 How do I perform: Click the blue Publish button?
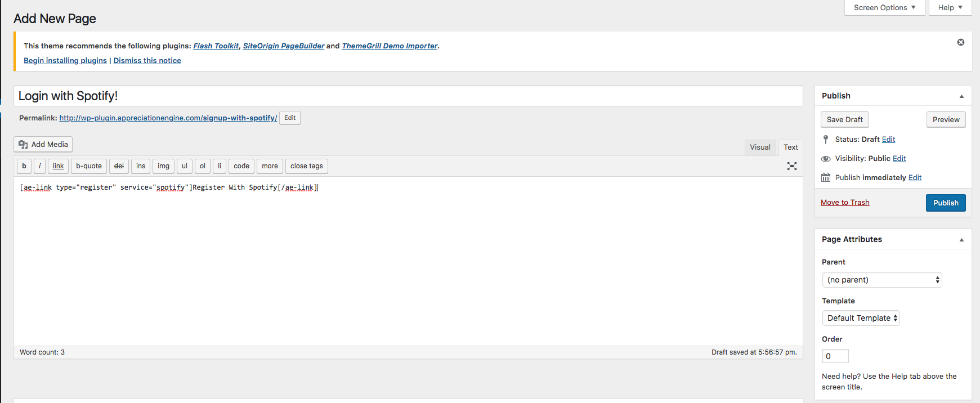946,203
